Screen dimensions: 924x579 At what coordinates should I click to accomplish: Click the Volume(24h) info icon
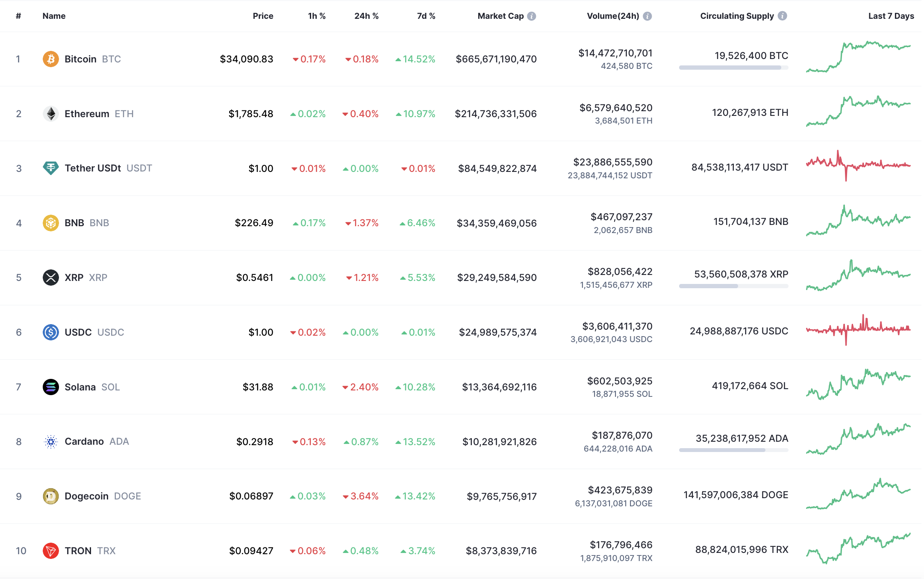647,16
